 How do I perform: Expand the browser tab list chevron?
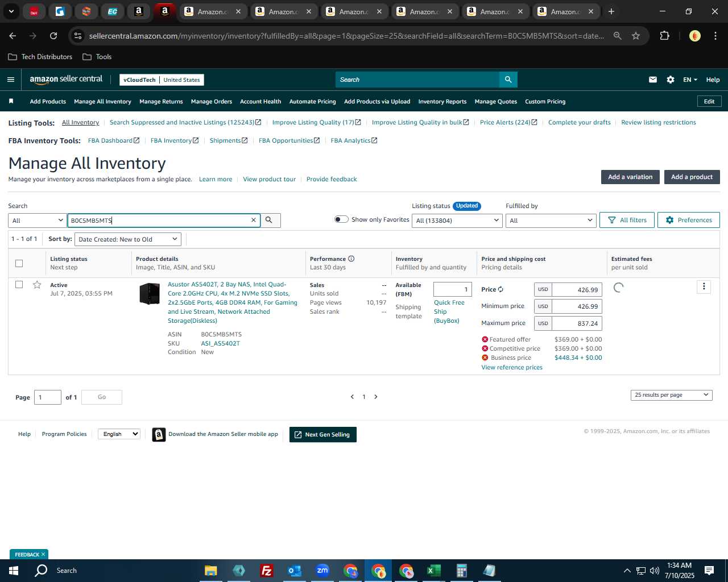point(11,11)
